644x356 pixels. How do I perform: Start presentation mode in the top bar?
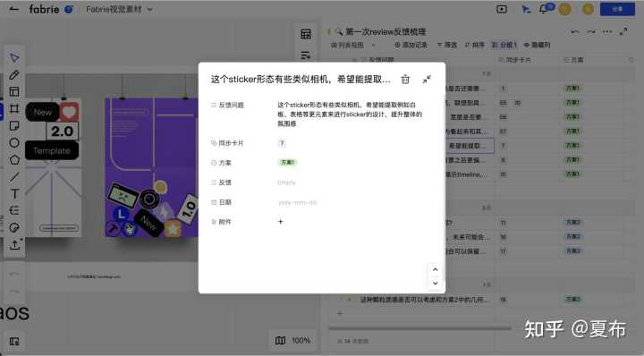point(502,9)
